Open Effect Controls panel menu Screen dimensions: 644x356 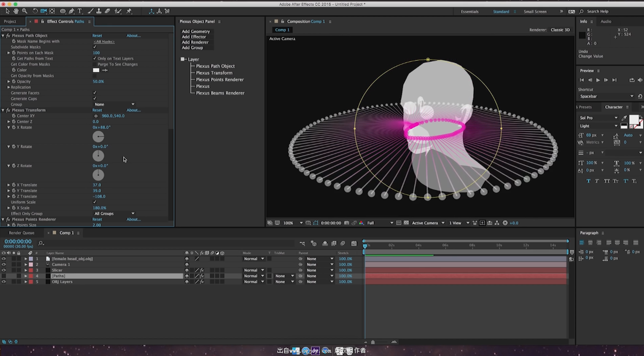coord(89,21)
